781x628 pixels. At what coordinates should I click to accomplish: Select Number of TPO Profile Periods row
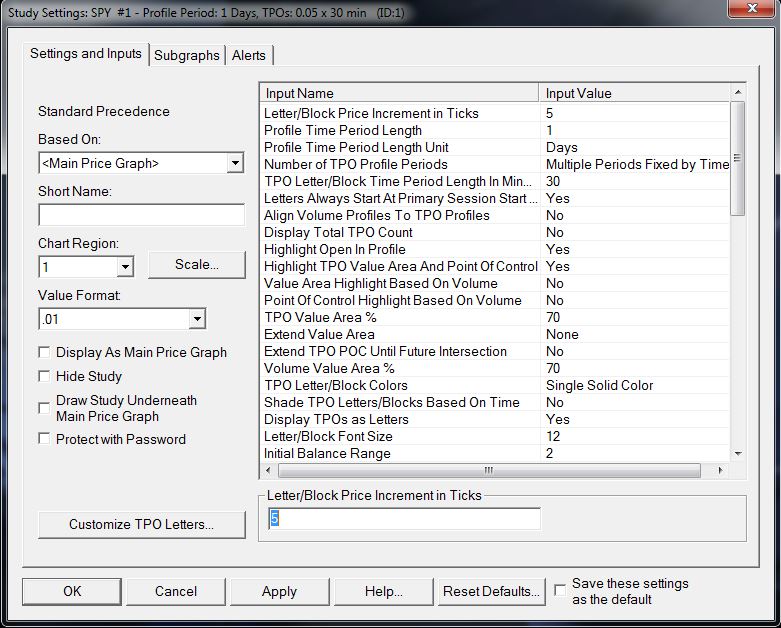tap(496, 164)
